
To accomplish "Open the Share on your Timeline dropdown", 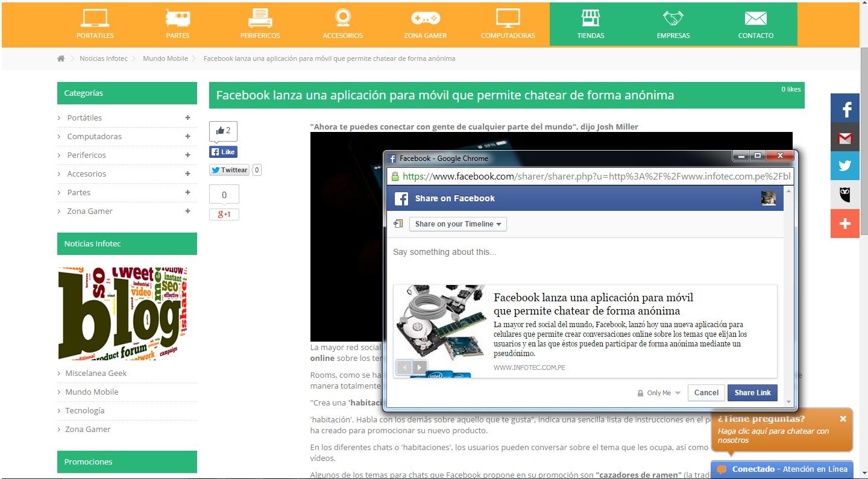I will click(458, 224).
